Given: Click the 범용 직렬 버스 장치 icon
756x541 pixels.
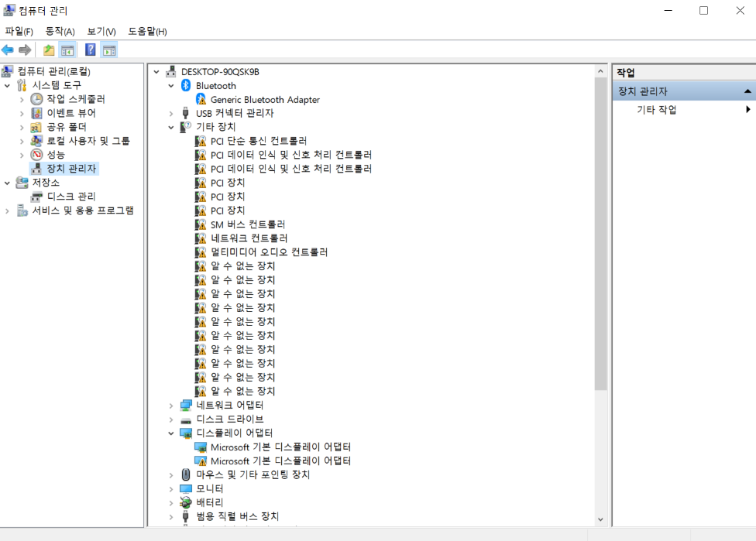Looking at the screenshot, I should pyautogui.click(x=186, y=516).
